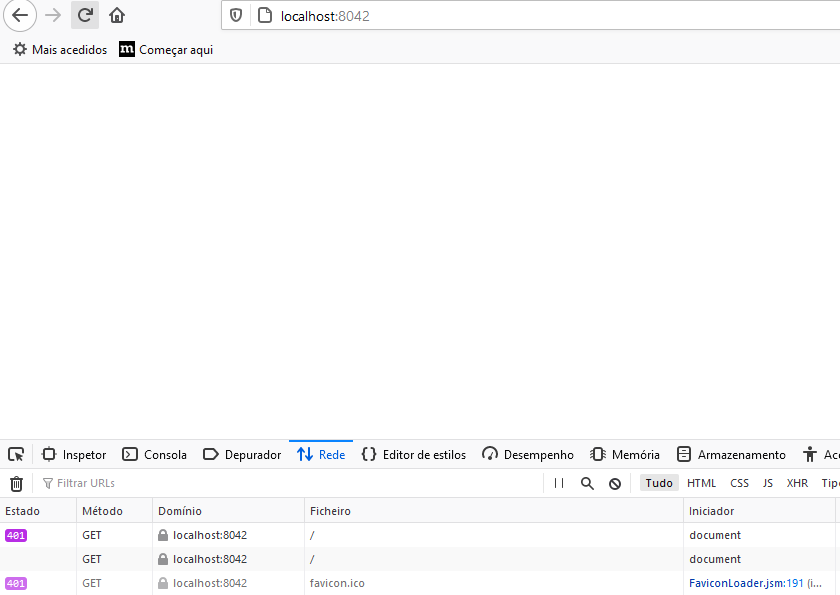840x595 pixels.
Task: Click the tracking protection shield icon
Action: (x=236, y=16)
